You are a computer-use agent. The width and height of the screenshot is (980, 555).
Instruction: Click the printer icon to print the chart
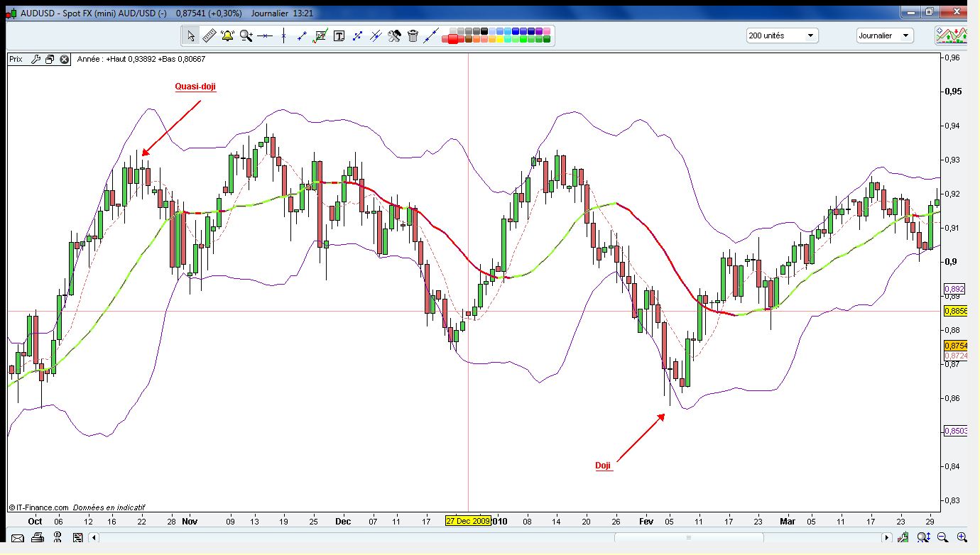tap(36, 537)
